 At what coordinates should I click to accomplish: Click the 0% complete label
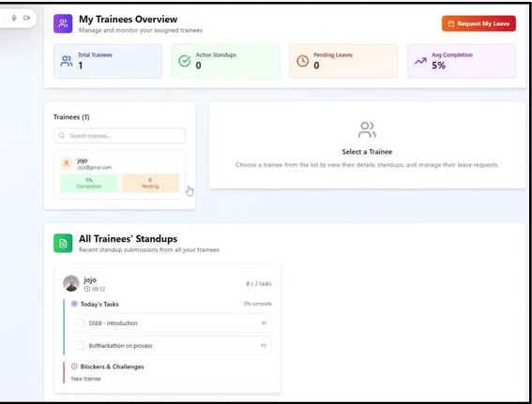tap(257, 304)
